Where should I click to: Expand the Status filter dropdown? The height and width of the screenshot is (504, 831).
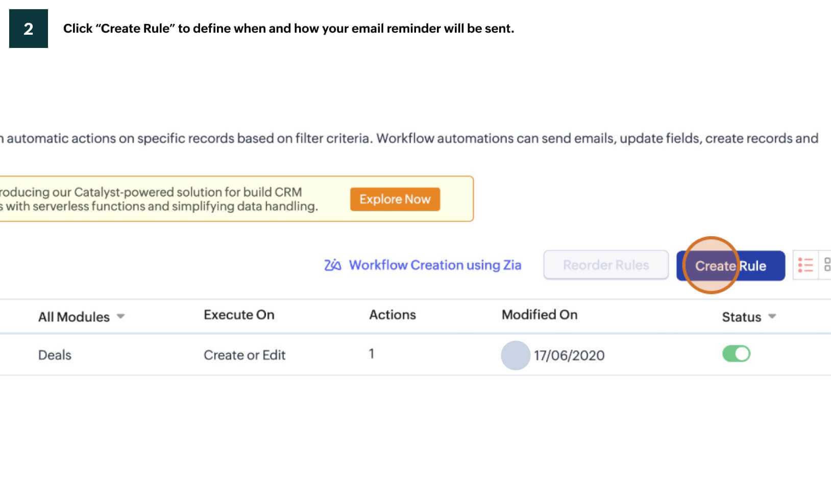[x=748, y=317]
